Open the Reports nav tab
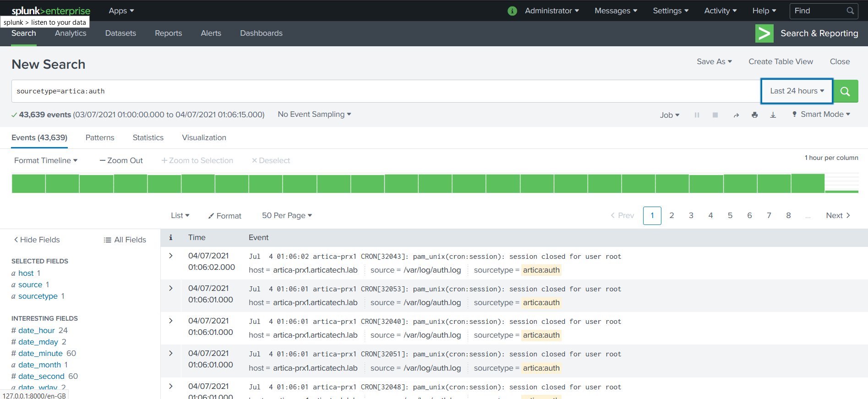868x399 pixels. [x=168, y=33]
